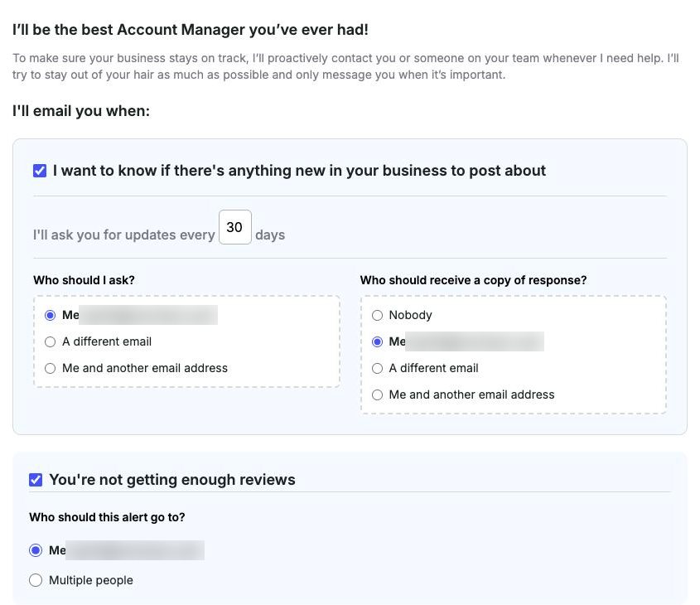Select 'Me and another email address' under Who should I ask
700x605 pixels.
[x=50, y=368]
